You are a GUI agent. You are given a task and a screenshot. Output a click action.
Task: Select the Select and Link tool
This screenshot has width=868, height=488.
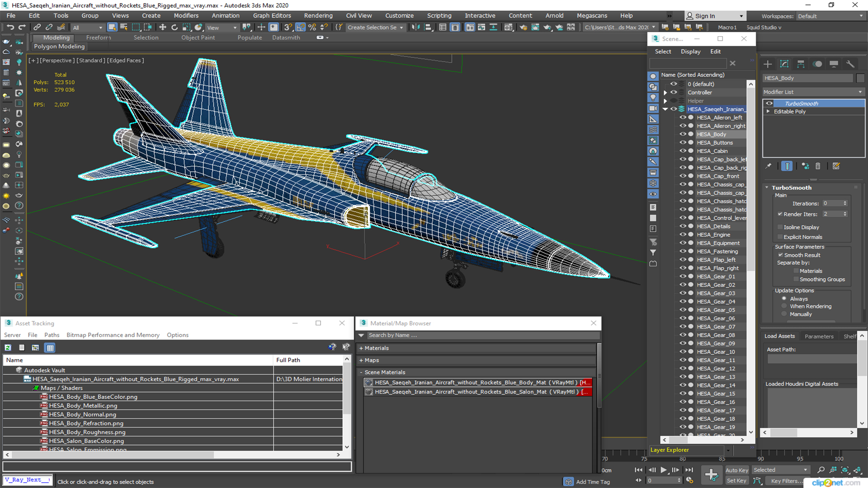(37, 27)
